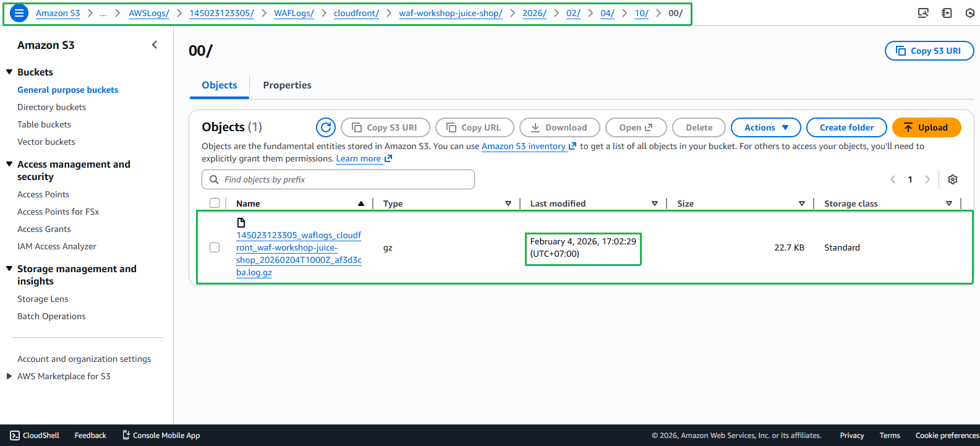Open Access Points for FSx
Screen dimensions: 980x446
[x=58, y=212]
